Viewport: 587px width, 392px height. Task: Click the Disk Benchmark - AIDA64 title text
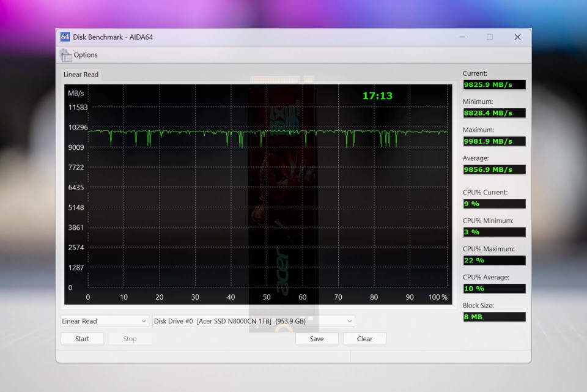(x=113, y=37)
